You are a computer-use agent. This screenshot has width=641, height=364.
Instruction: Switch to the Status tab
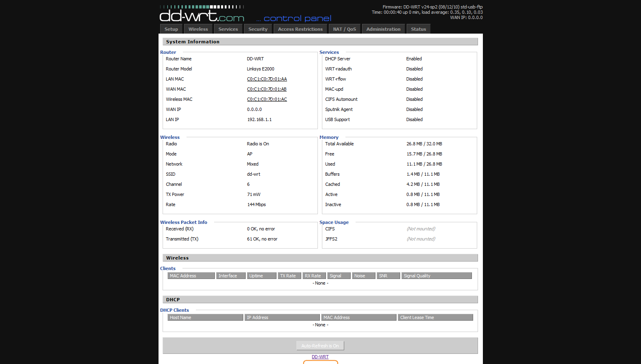coord(418,29)
